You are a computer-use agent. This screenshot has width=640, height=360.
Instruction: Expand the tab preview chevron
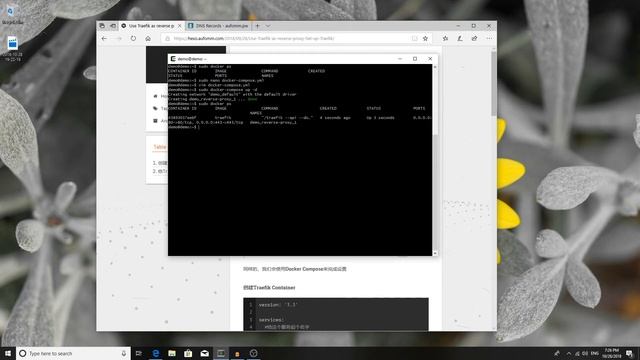pyautogui.click(x=268, y=26)
